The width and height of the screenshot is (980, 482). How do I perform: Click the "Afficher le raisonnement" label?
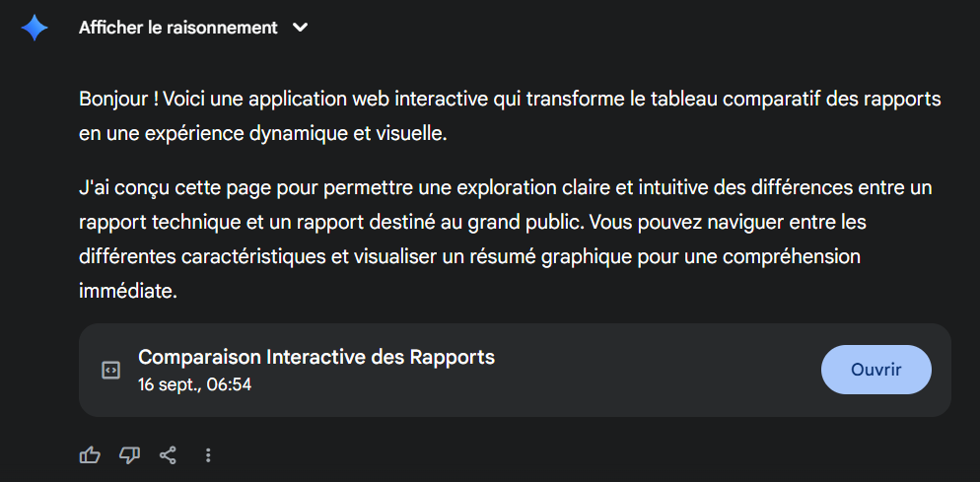[x=178, y=28]
